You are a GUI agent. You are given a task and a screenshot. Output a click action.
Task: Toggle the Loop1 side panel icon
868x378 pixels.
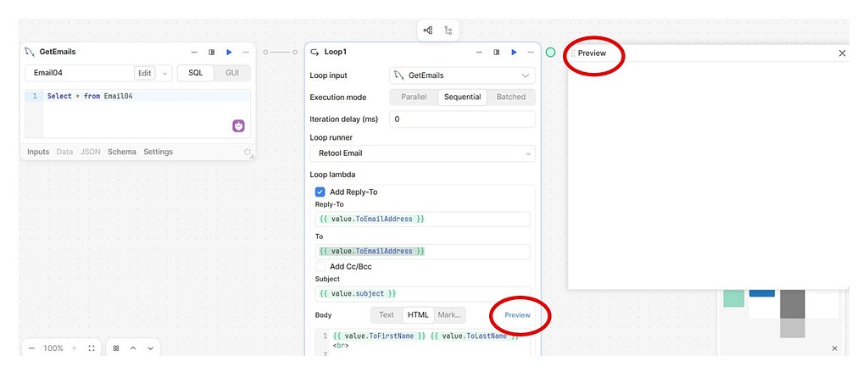[497, 52]
